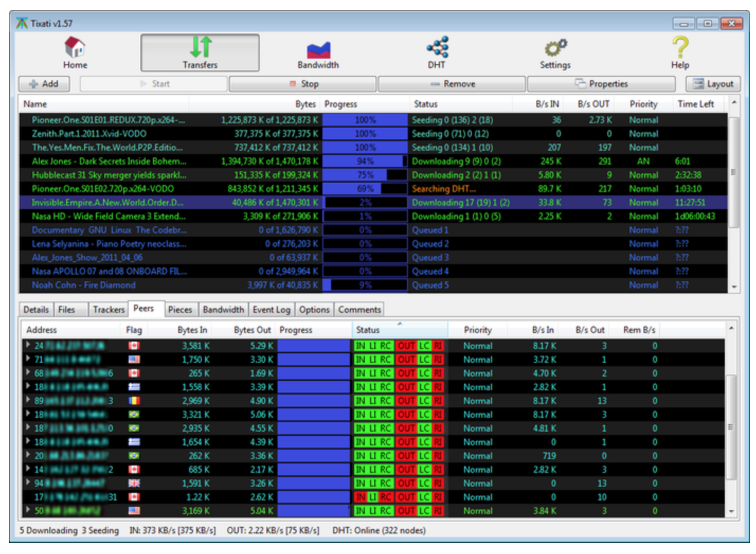Click the transfers list scroll down arrow
Image resolution: width=756 pixels, height=554 pixels.
click(x=734, y=287)
